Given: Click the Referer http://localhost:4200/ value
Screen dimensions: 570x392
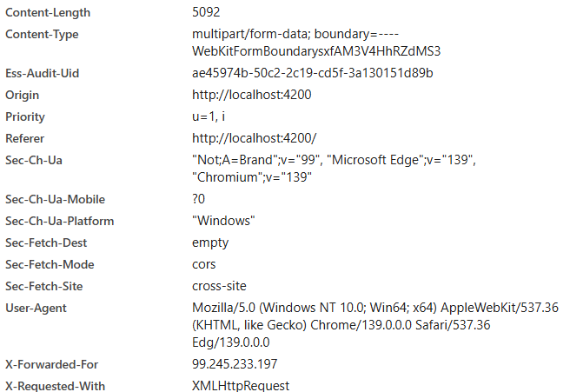Looking at the screenshot, I should pyautogui.click(x=254, y=138).
